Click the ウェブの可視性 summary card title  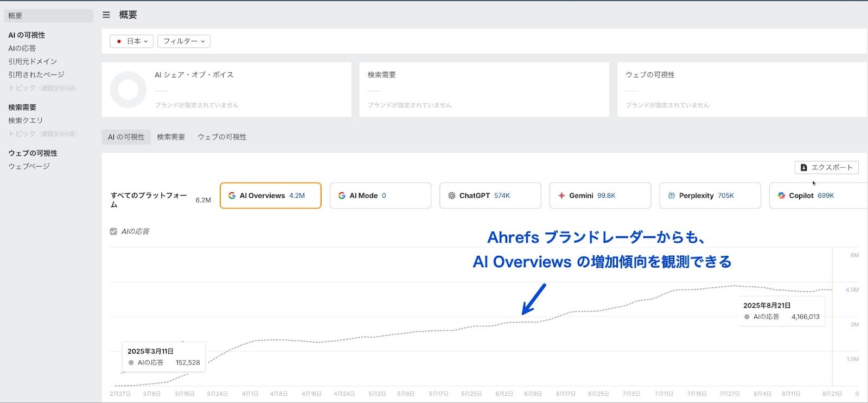650,75
